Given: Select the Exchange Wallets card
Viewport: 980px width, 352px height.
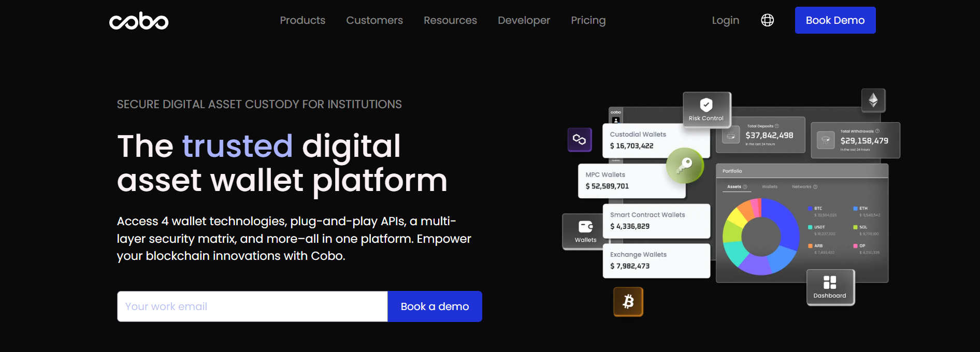Looking at the screenshot, I should (x=656, y=260).
